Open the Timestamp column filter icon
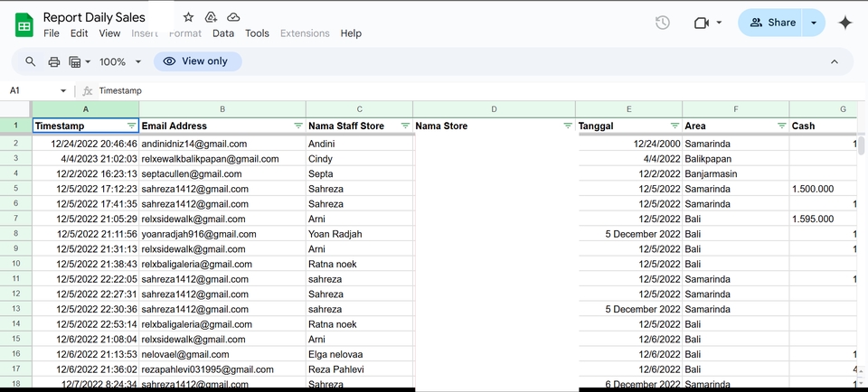 131,126
